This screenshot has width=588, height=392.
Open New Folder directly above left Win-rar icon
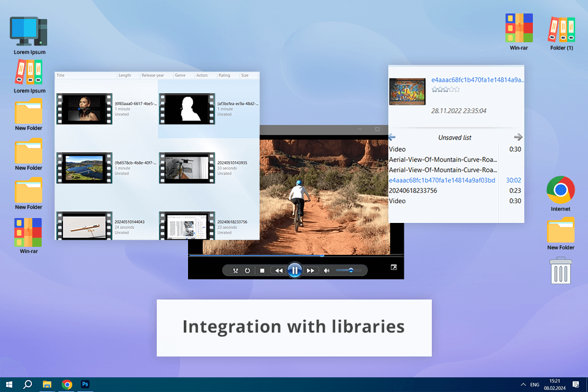coord(29,194)
